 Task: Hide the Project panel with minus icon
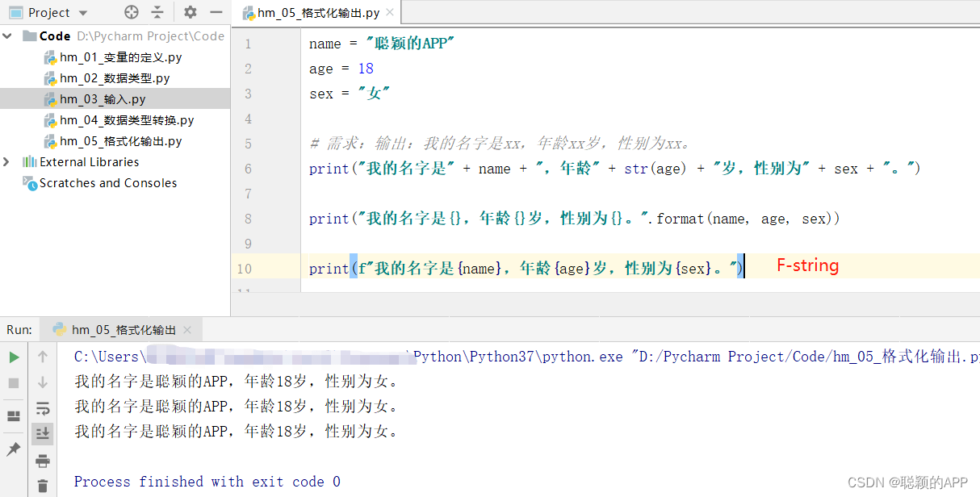click(x=216, y=12)
